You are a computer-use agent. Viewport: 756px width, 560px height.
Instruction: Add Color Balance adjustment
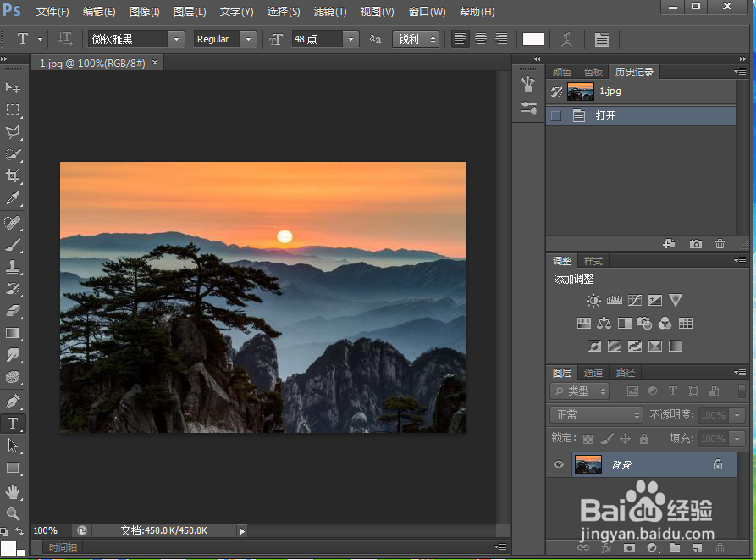pyautogui.click(x=604, y=323)
